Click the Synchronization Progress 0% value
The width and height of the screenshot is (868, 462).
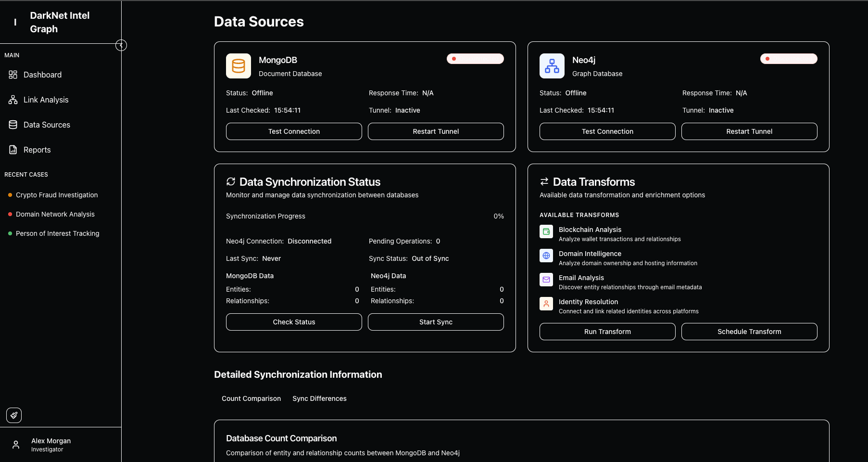click(499, 216)
